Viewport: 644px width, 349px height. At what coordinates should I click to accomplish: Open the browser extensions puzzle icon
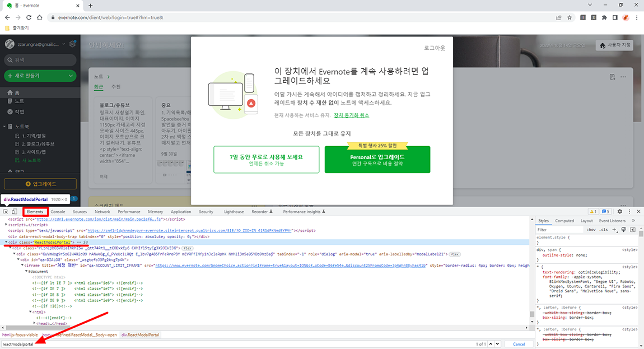604,18
